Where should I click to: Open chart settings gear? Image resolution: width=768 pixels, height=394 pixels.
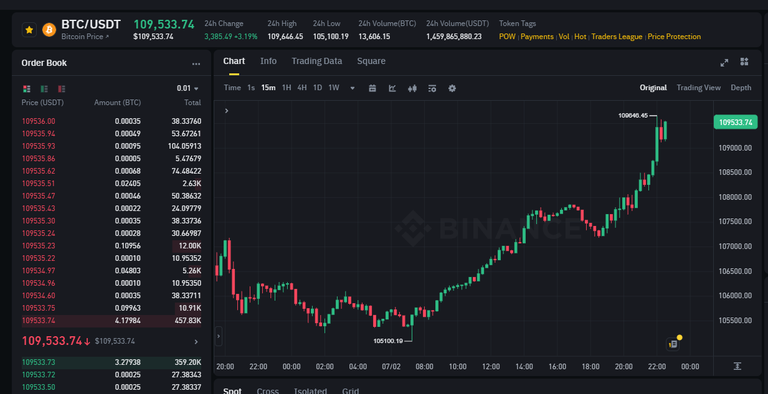tap(452, 88)
